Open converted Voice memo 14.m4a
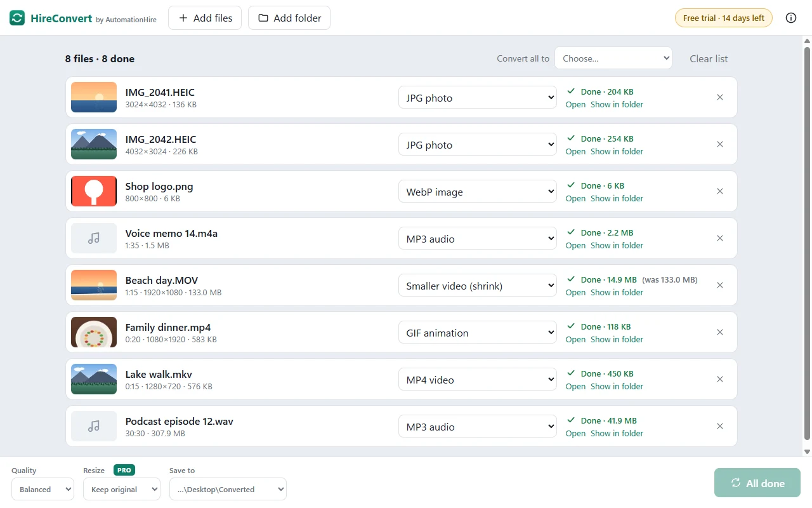The image size is (812, 508). coord(575,245)
